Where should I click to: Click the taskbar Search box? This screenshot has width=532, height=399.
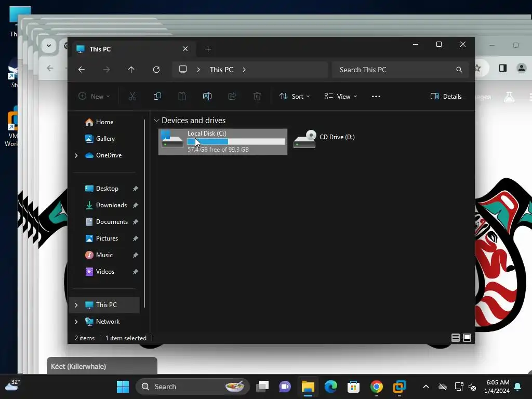pos(193,387)
